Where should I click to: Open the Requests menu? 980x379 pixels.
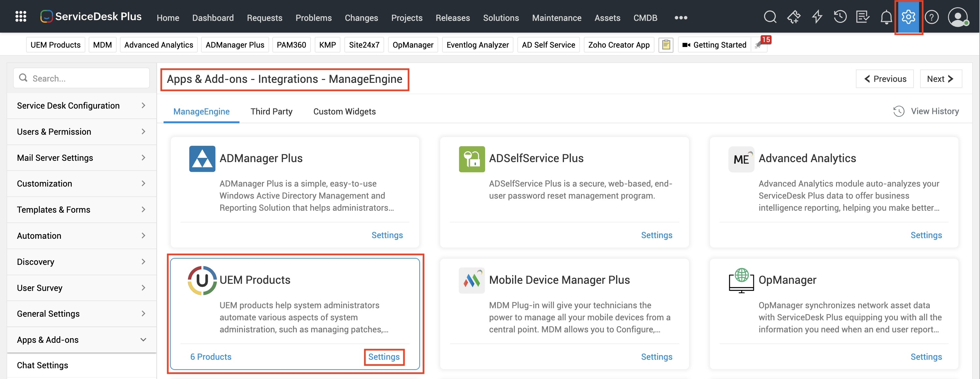(265, 18)
